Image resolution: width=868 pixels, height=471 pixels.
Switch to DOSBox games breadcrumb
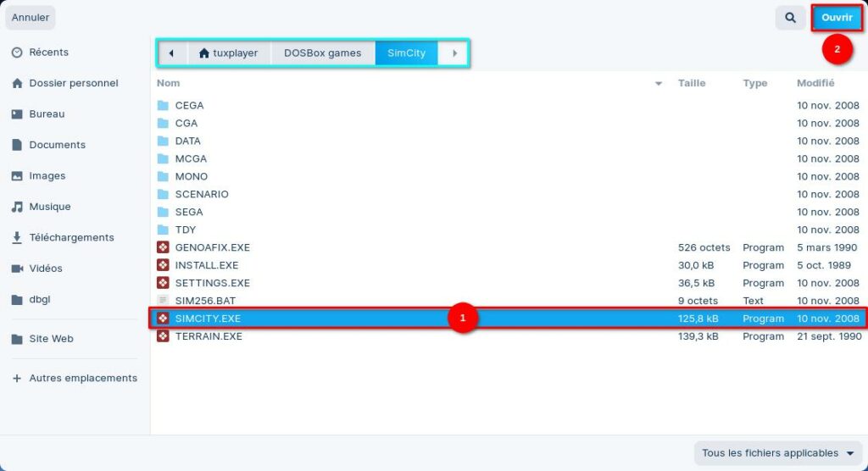coord(322,53)
